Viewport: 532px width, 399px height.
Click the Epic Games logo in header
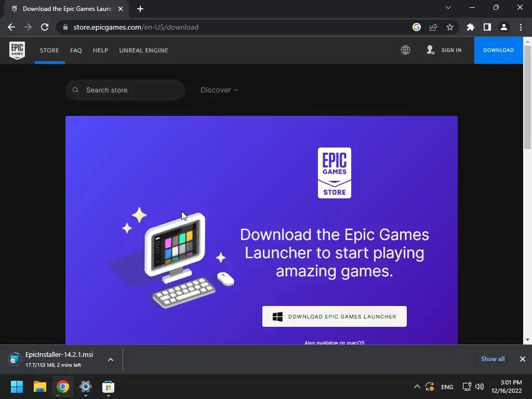(x=17, y=50)
